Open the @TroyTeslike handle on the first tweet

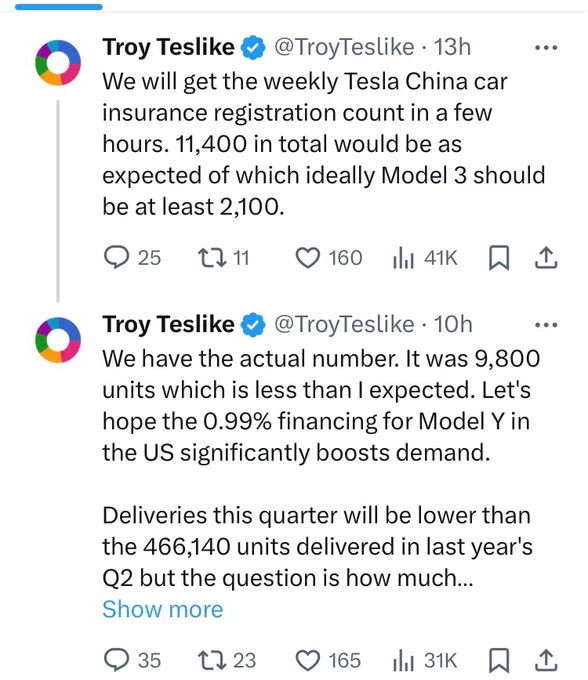tap(343, 47)
